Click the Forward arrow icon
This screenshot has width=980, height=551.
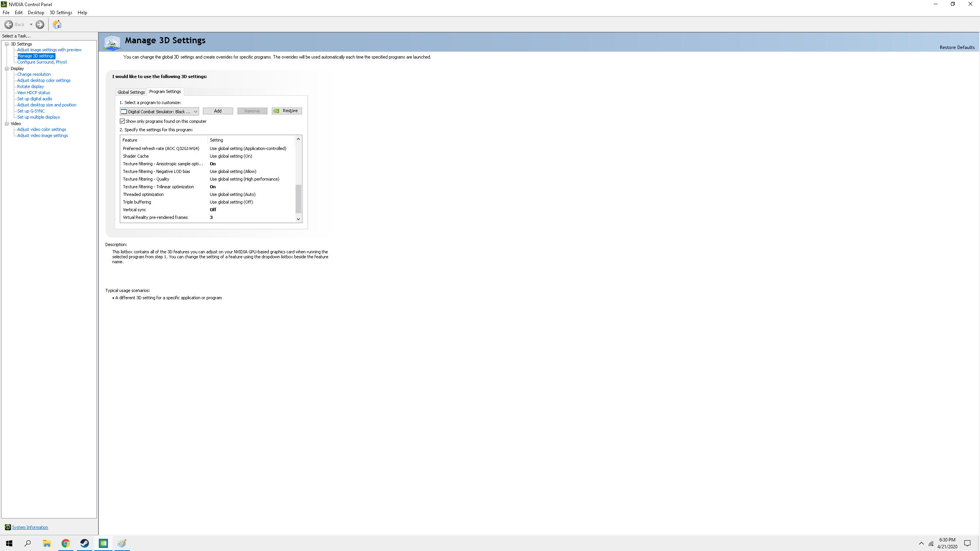pos(40,24)
